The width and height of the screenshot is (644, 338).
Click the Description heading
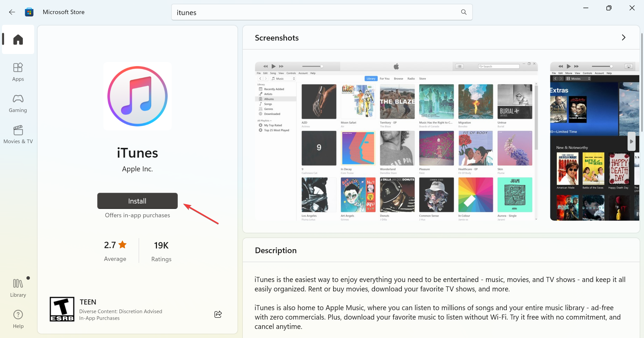point(276,250)
